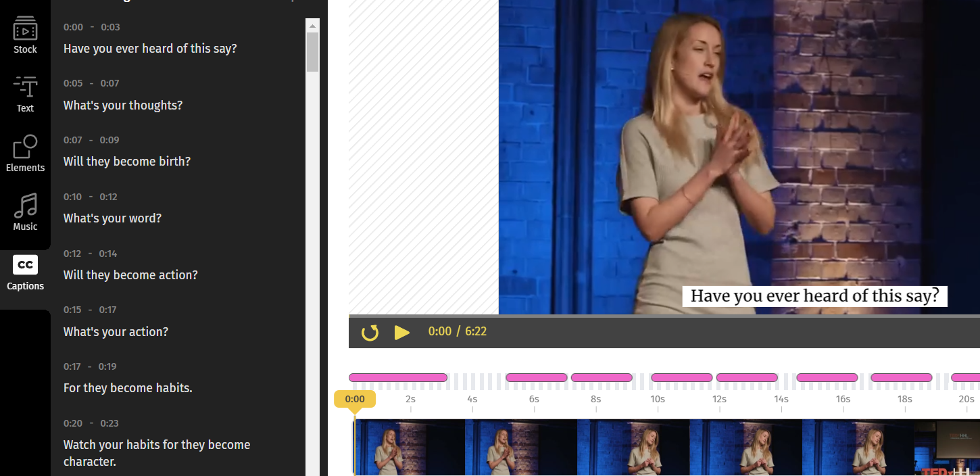Open the Music panel
This screenshot has width=980, height=476.
point(25,212)
